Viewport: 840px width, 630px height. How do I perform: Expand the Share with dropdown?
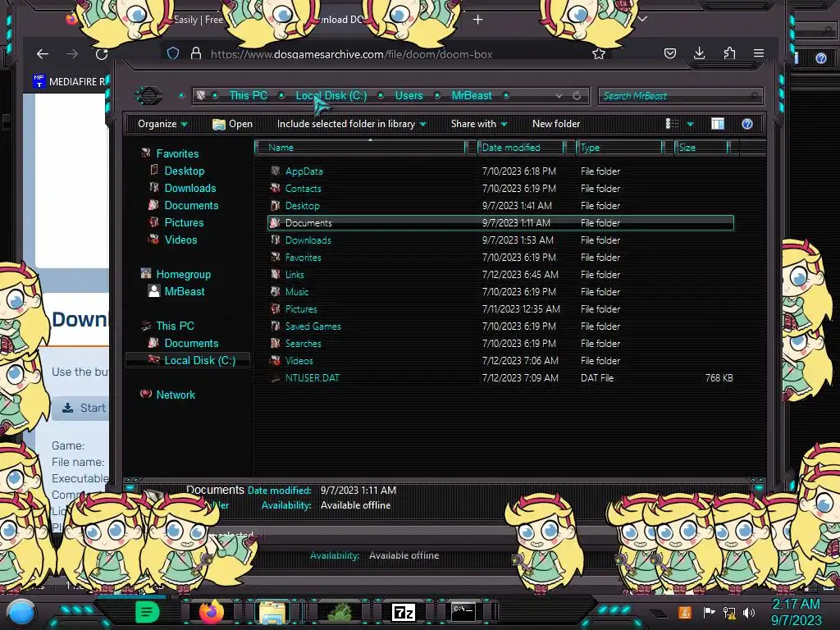tap(479, 125)
